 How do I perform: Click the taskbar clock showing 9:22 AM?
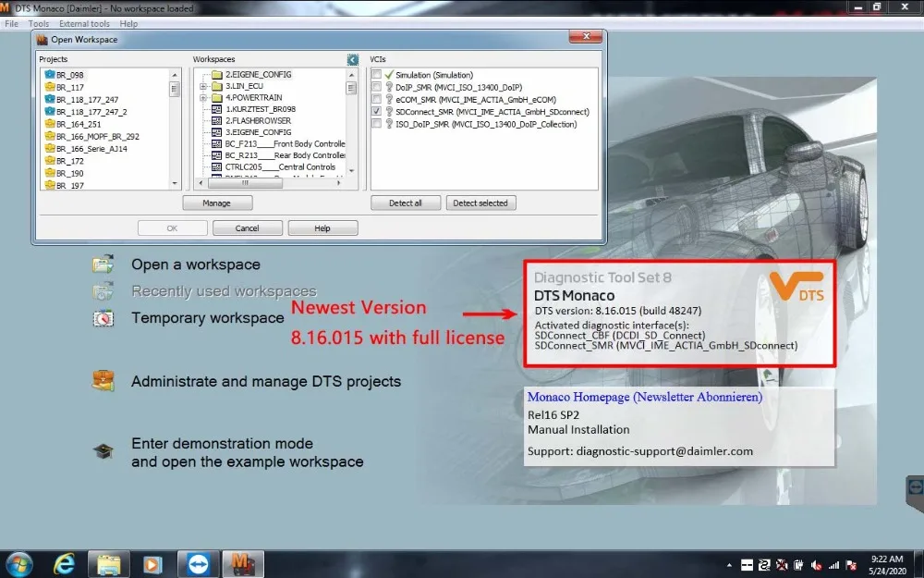pos(887,564)
